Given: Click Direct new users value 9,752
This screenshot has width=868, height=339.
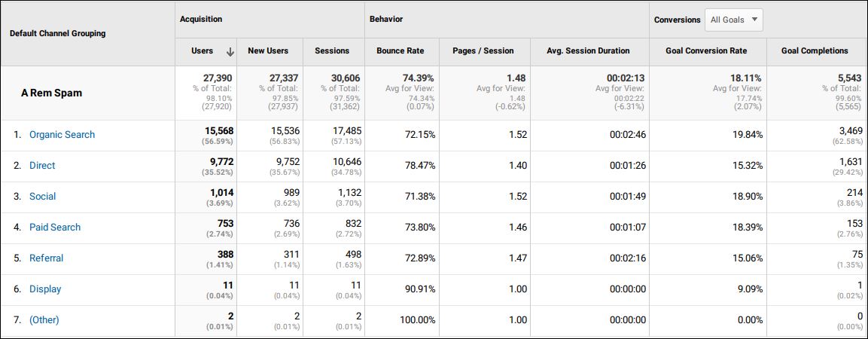Looking at the screenshot, I should (x=287, y=162).
